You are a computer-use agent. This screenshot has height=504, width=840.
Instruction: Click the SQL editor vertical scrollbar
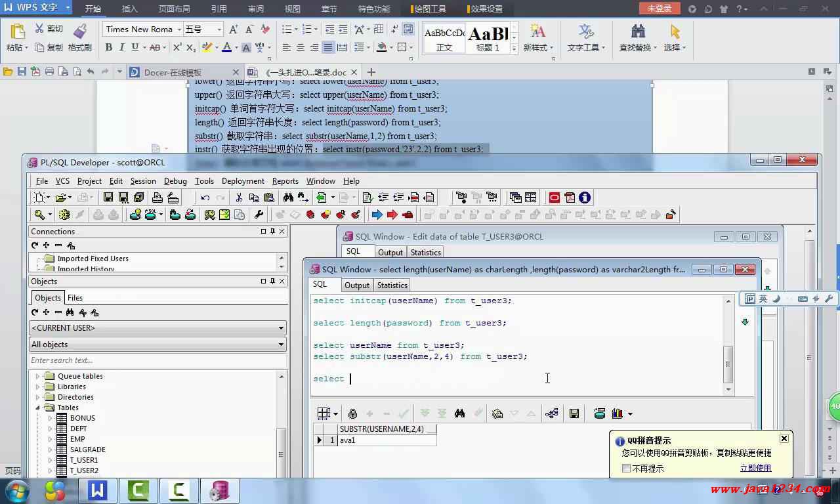tap(728, 345)
